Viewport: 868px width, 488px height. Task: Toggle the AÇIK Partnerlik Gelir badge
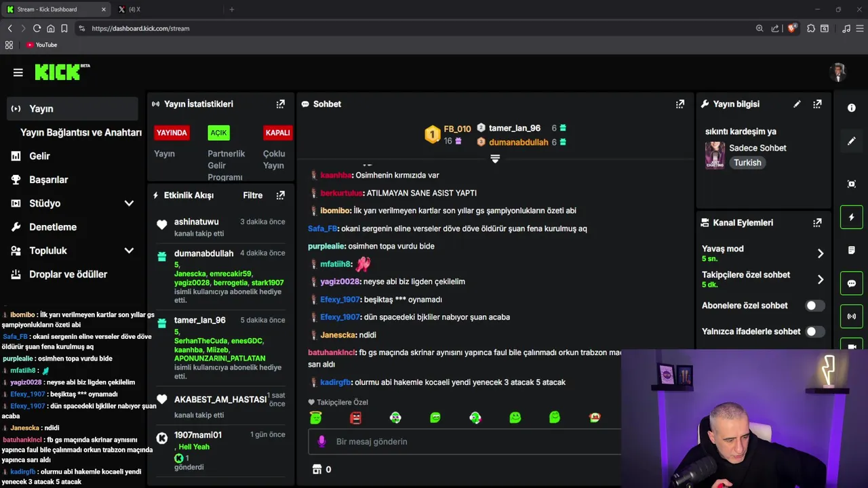[218, 133]
